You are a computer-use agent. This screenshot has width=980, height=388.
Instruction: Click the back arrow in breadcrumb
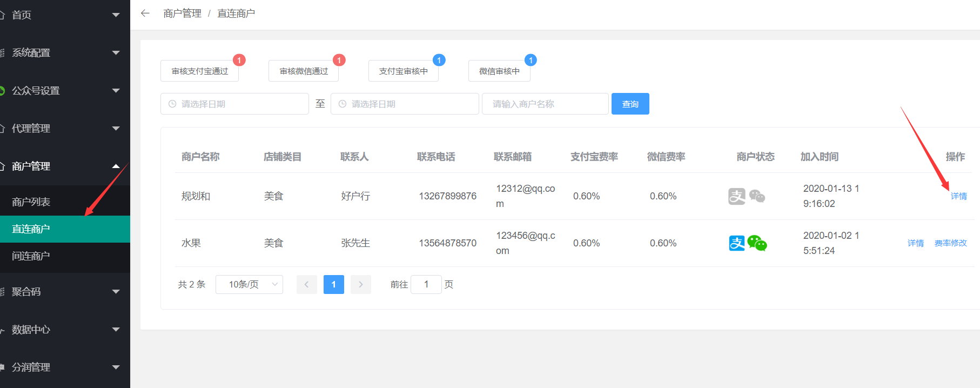145,14
